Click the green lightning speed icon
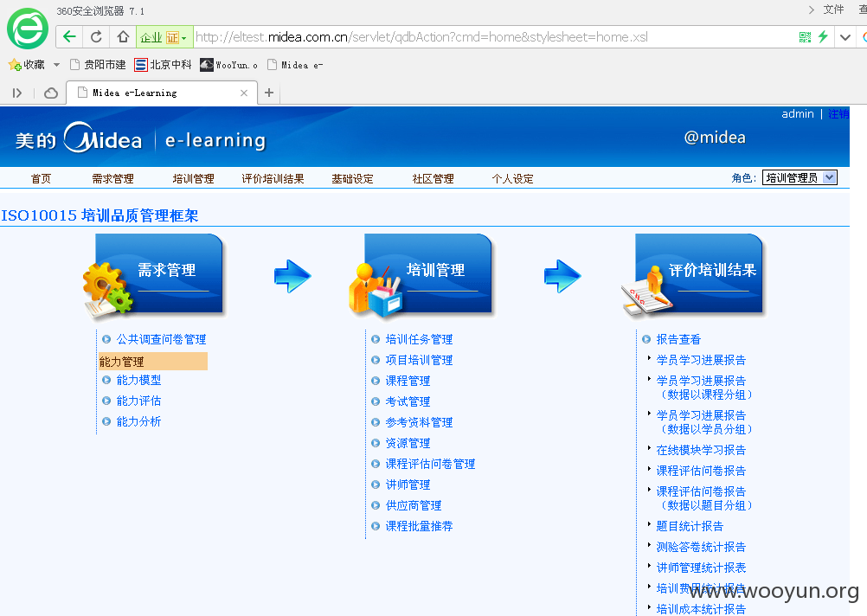 pos(824,37)
